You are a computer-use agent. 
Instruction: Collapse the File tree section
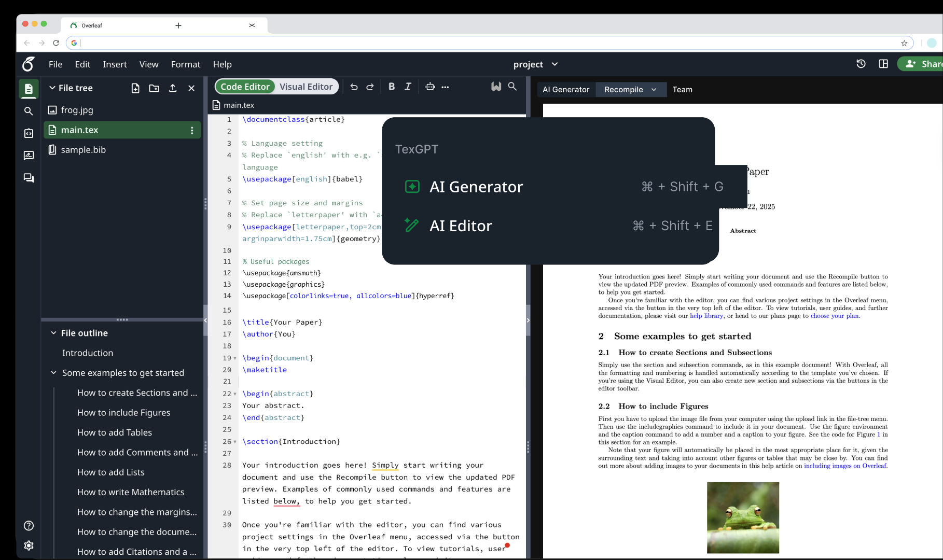(52, 88)
